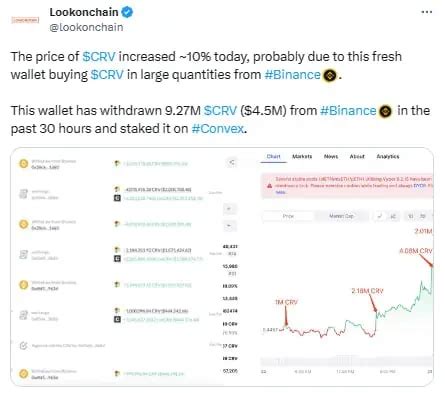Expand the lower dropdown arrow in transaction list
The image size is (445, 393).
pos(229,226)
